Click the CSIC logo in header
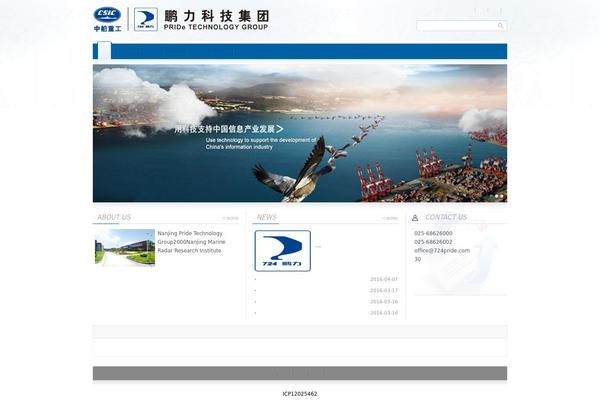 (108, 19)
